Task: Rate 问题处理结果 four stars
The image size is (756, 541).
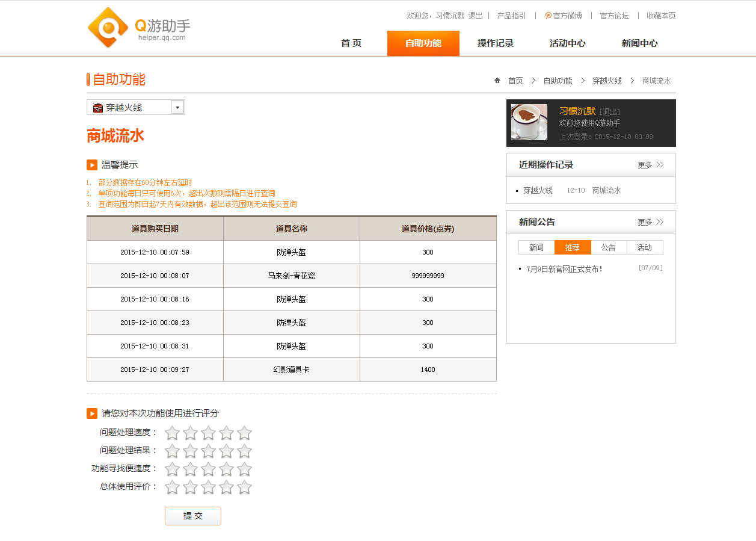Action: click(227, 451)
